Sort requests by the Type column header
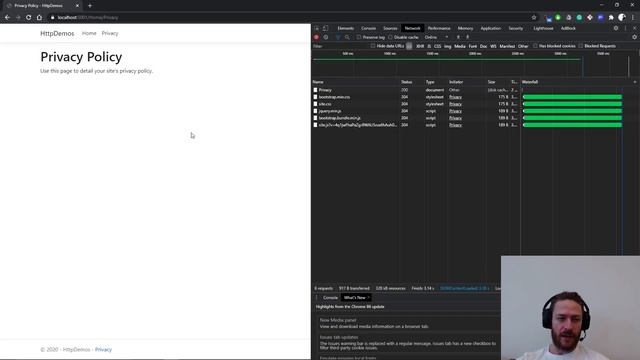The image size is (640, 360). click(x=430, y=82)
